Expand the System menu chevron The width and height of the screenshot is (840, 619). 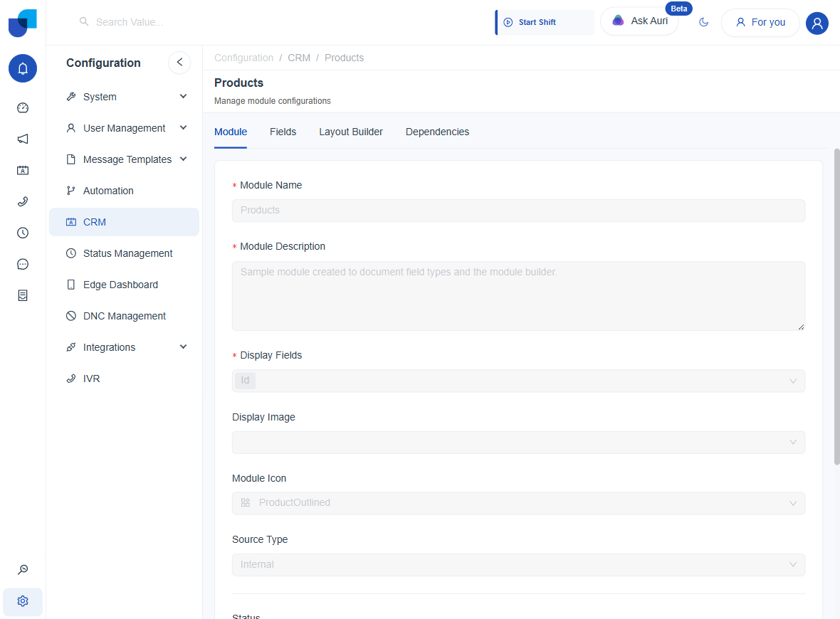(x=183, y=96)
